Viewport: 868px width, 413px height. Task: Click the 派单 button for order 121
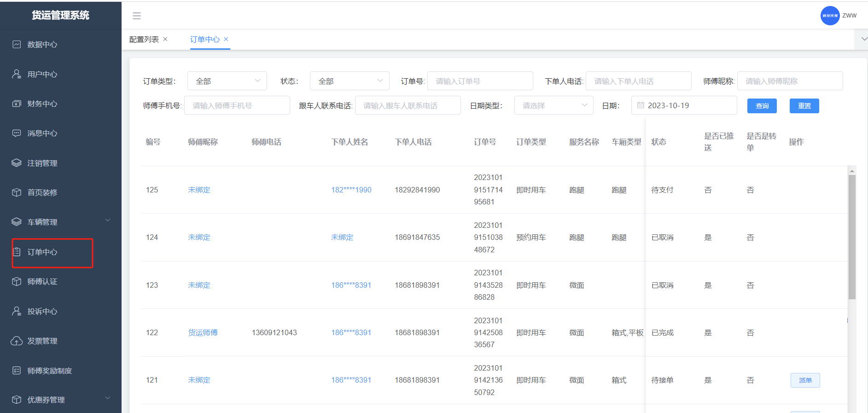(805, 380)
